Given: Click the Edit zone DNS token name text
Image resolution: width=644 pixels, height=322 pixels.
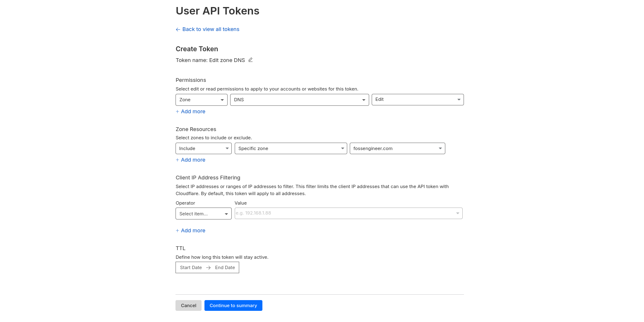Looking at the screenshot, I should (227, 60).
